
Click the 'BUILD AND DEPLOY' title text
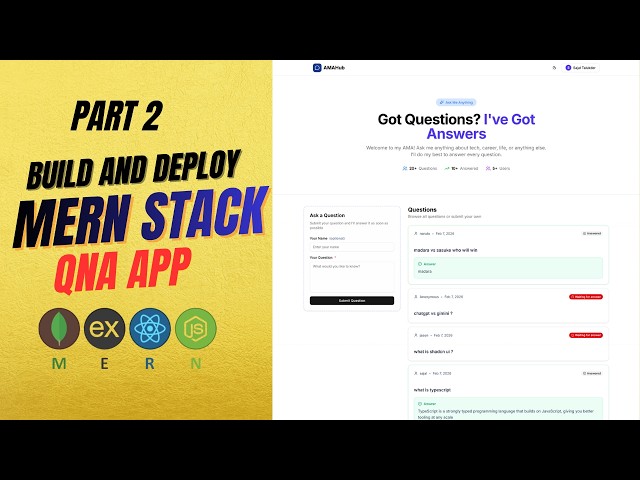click(134, 170)
